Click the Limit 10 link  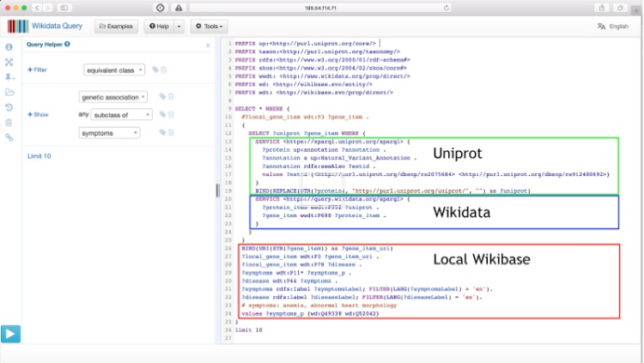(39, 156)
